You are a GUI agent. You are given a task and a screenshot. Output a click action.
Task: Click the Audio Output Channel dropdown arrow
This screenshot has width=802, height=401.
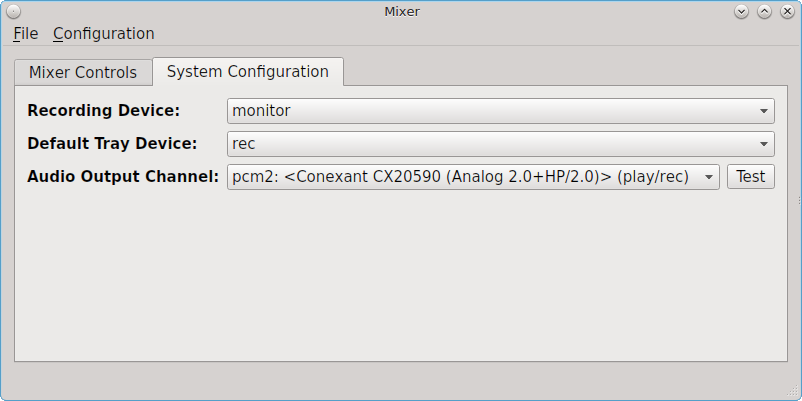709,177
